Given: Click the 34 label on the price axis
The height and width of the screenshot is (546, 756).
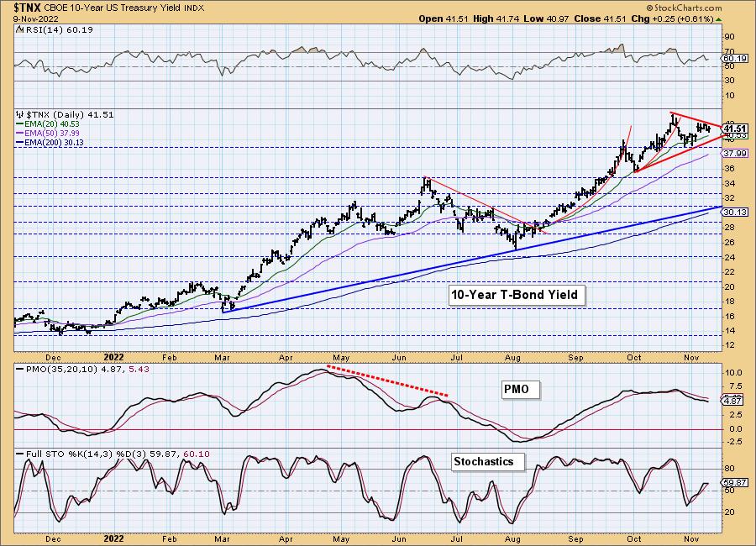Looking at the screenshot, I should [729, 184].
